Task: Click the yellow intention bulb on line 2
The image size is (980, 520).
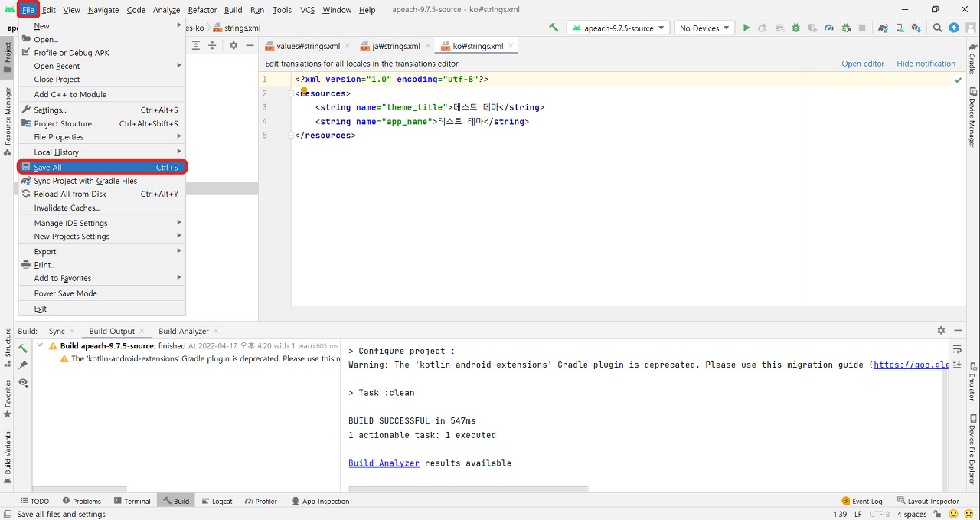Action: pos(304,90)
